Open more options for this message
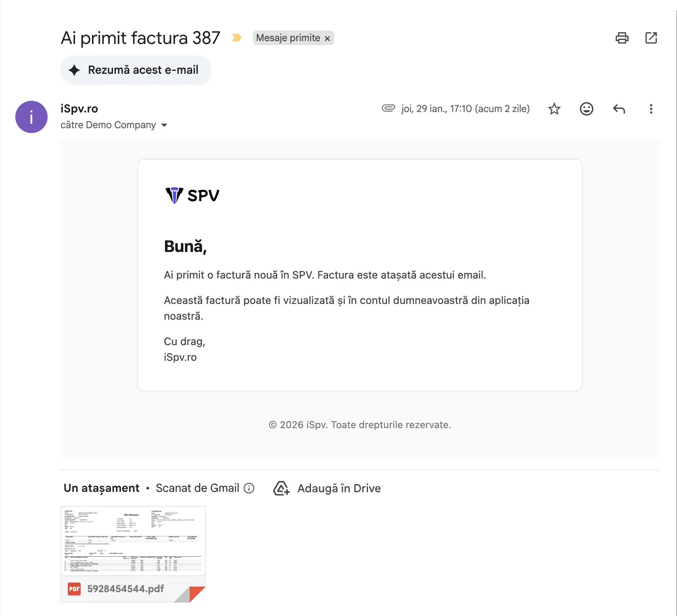 pyautogui.click(x=651, y=109)
